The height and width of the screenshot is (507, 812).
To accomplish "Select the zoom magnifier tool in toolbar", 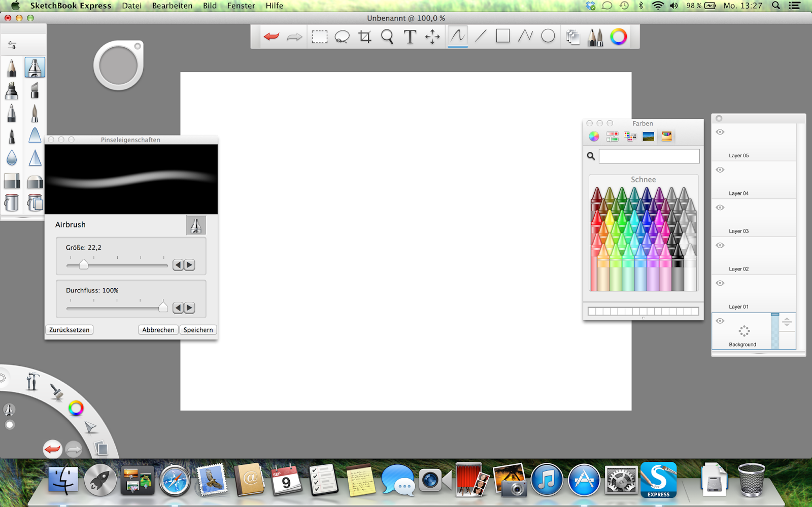I will [387, 37].
